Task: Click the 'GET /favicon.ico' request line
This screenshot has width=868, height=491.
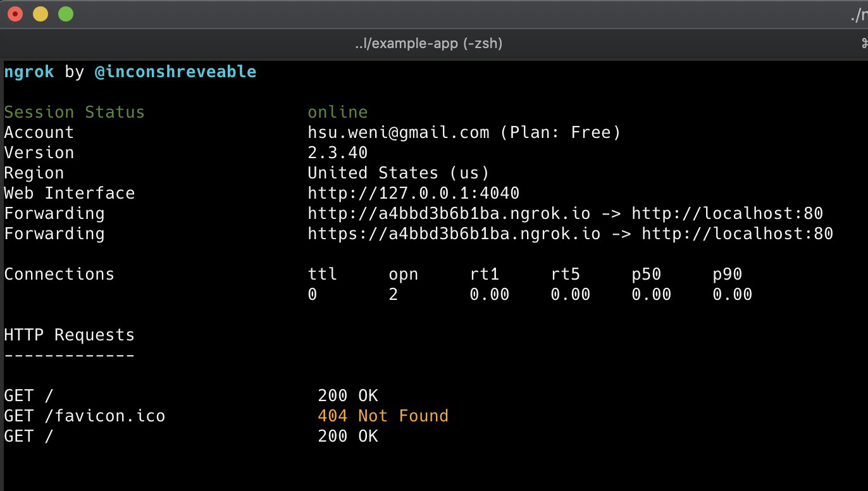Action: 85,416
